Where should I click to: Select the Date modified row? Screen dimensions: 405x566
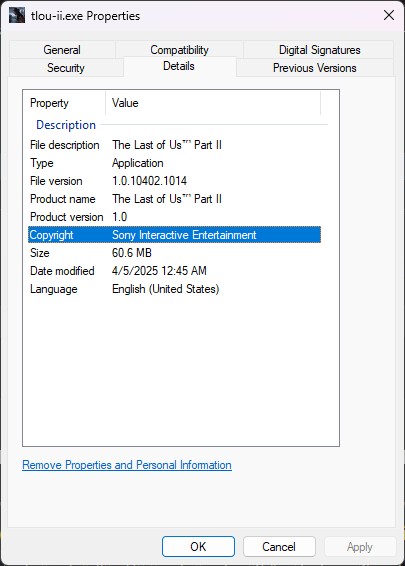pos(174,271)
